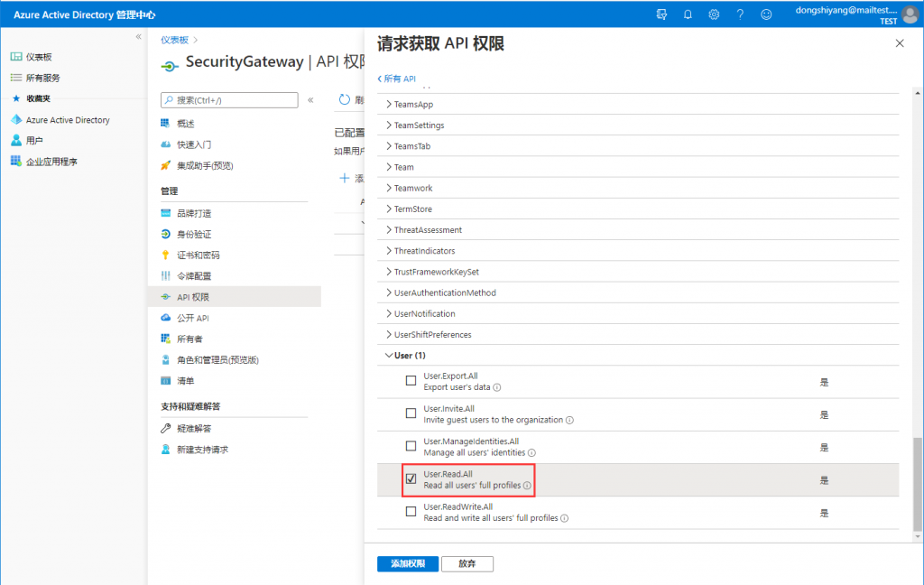Open portal settings gear
This screenshot has width=924, height=585.
[714, 14]
